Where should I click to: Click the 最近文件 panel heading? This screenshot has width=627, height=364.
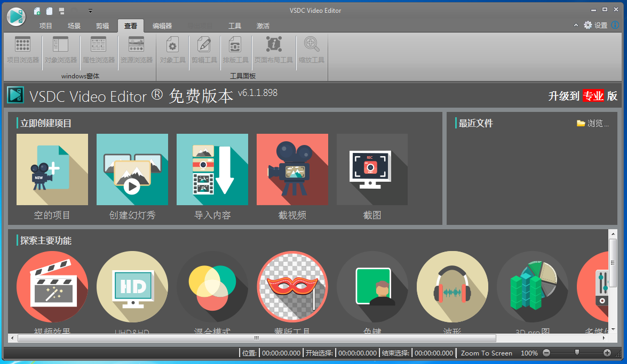pyautogui.click(x=476, y=124)
